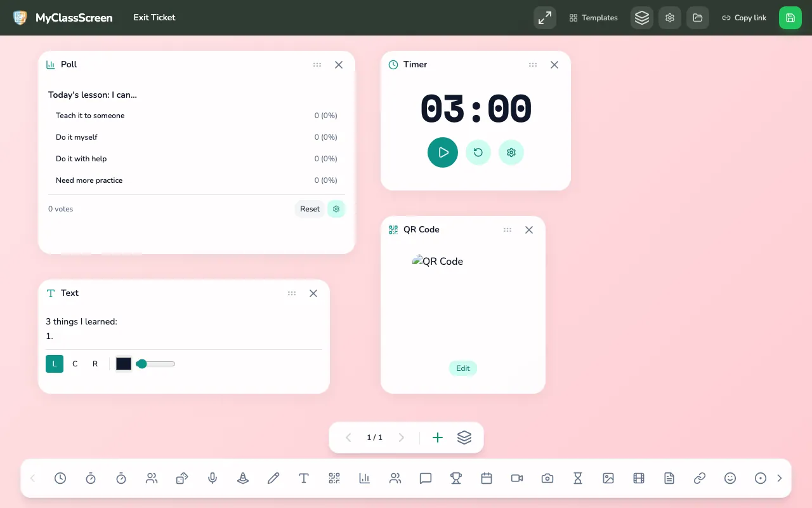Image resolution: width=812 pixels, height=508 pixels.
Task: Click the Timer widget drag handle dots
Action: point(533,65)
